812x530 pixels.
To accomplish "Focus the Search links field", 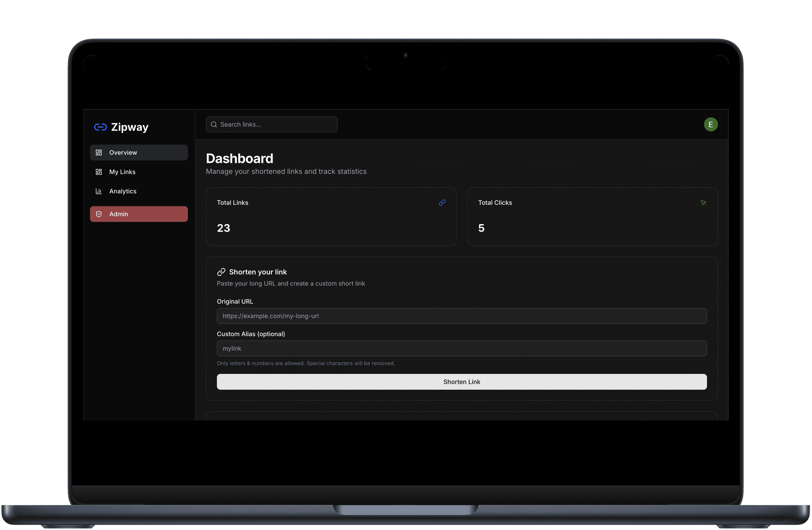I will 272,125.
